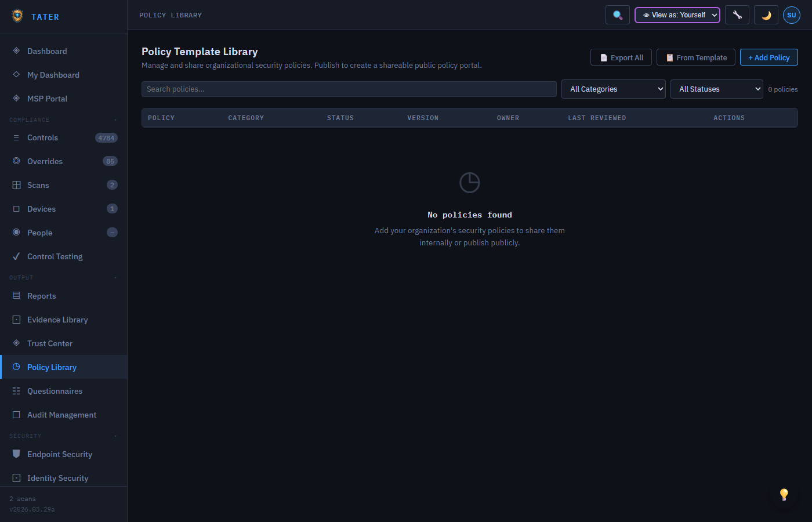Viewport: 812px width, 522px height.
Task: Open Audit Management page
Action: [63, 415]
